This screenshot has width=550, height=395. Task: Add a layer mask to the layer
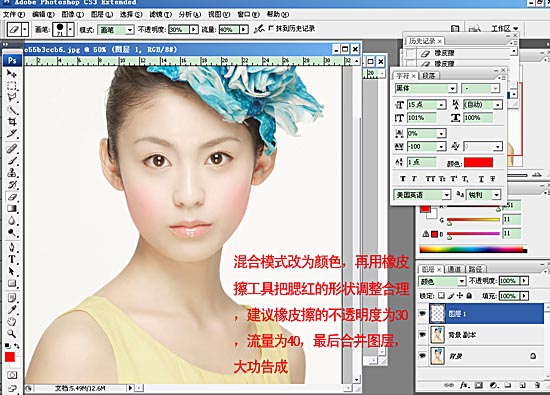(478, 385)
